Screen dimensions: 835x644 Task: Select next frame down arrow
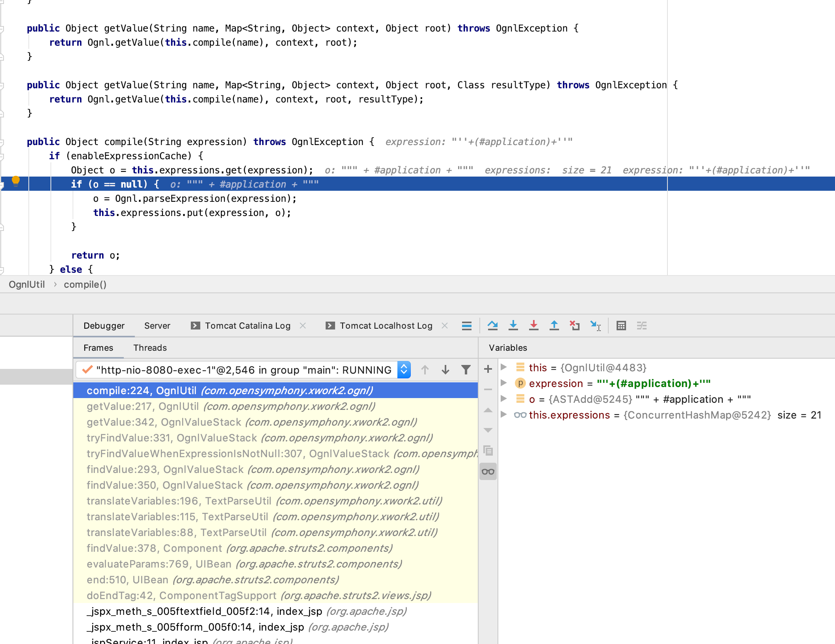tap(445, 370)
